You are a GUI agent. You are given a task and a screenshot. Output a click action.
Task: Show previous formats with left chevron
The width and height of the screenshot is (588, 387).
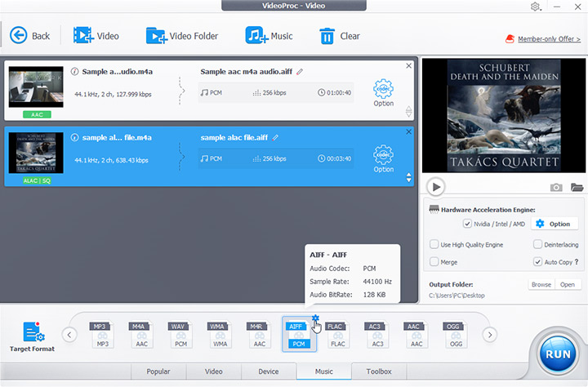pos(69,335)
